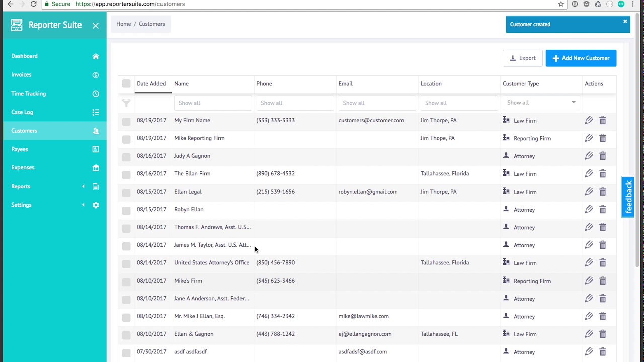
Task: Click the Add New Customer button
Action: (x=581, y=58)
